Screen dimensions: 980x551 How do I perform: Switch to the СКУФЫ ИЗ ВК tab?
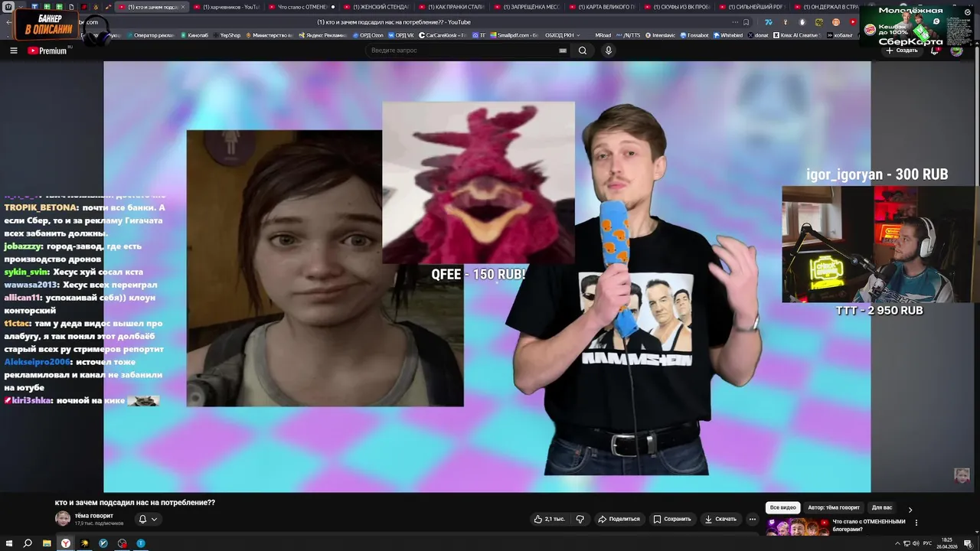click(677, 7)
